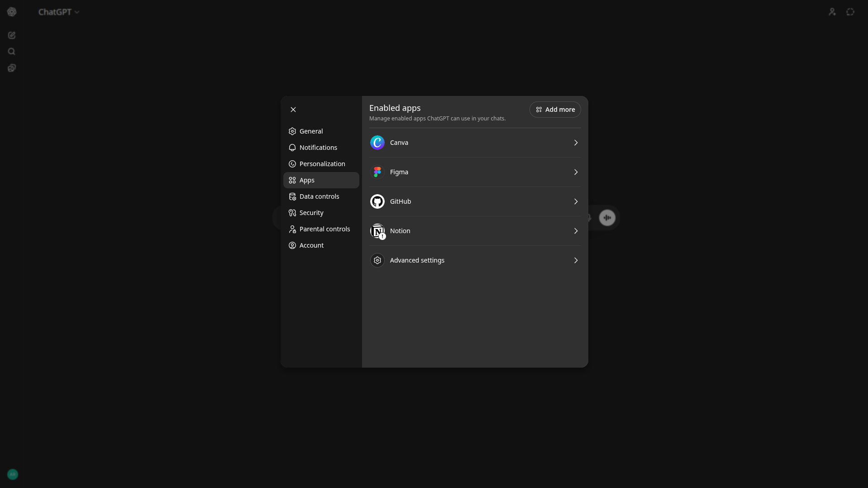Open chat search from the sidebar
Screen dimensions: 868x488
coord(12,52)
